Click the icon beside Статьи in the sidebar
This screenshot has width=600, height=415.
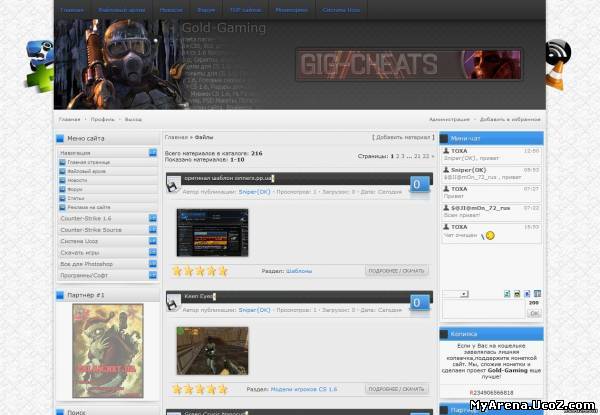pos(62,198)
